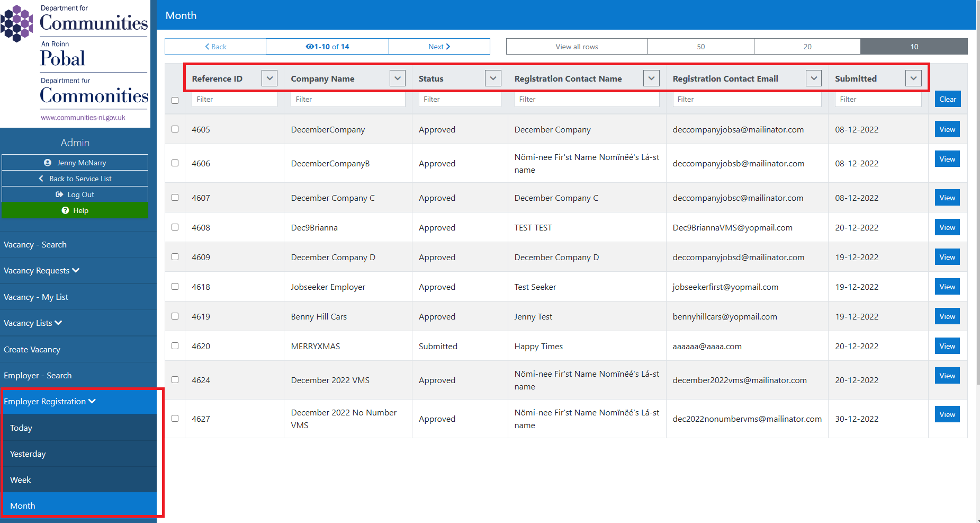Tick the checkbox for row 4619
This screenshot has width=980, height=523.
[x=175, y=316]
